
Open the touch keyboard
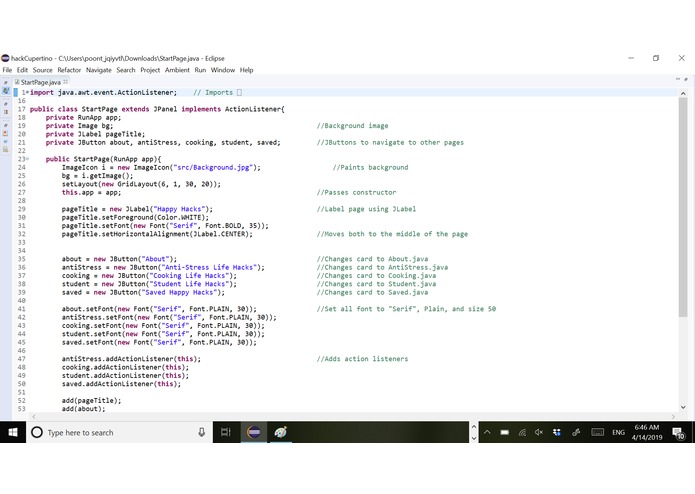pyautogui.click(x=597, y=432)
